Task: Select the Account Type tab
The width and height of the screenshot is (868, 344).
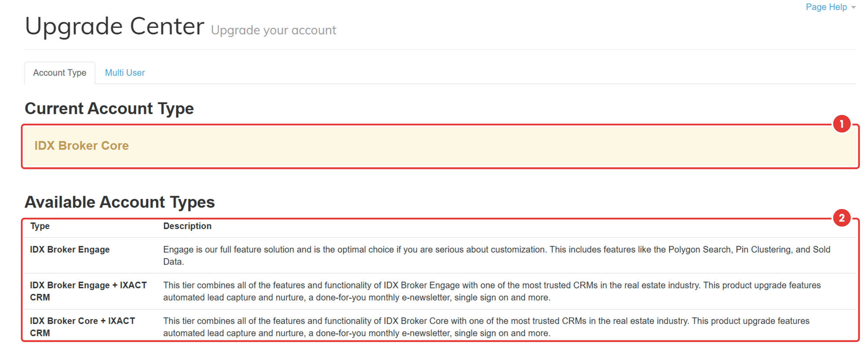Action: [x=60, y=73]
